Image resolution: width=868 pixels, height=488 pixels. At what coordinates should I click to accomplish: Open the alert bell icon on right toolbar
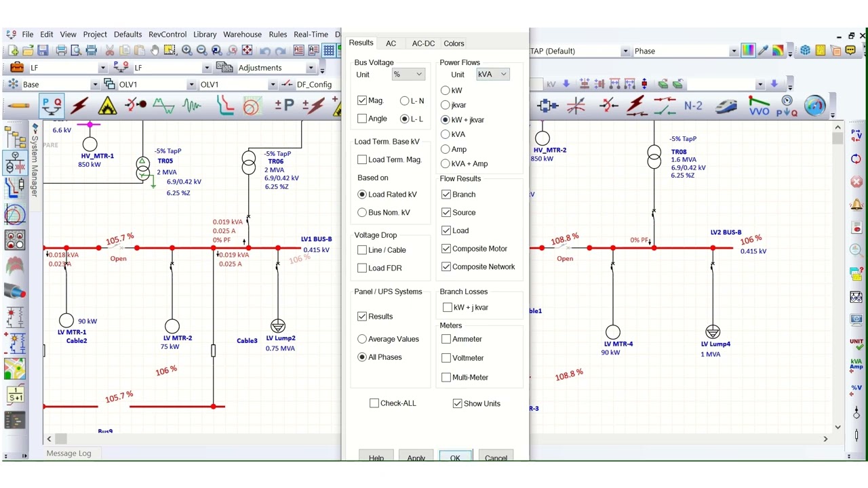click(856, 205)
